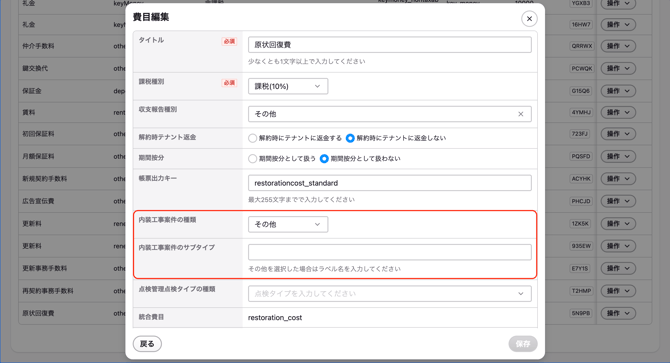
Task: Click the 収支報告種別 field showing その他
Action: pos(390,114)
